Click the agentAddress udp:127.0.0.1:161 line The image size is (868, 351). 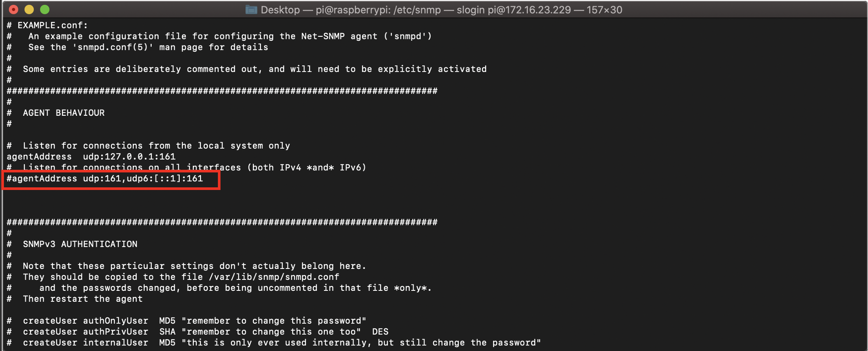pos(91,157)
